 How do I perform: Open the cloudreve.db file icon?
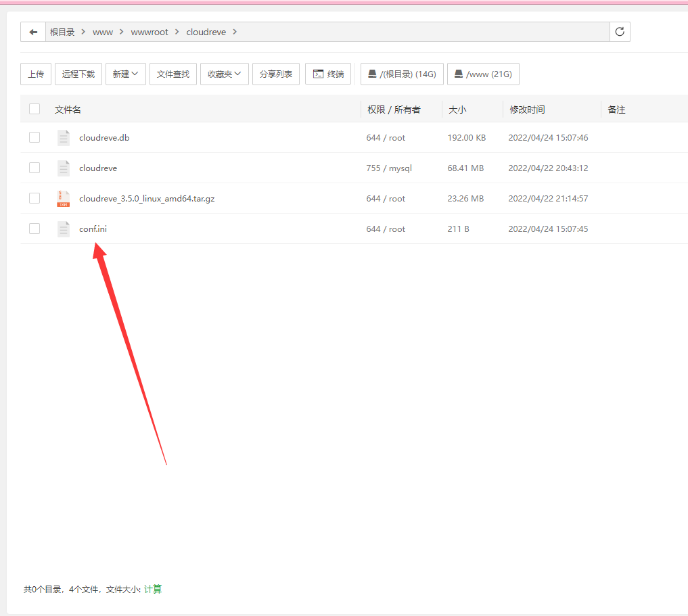click(x=64, y=138)
